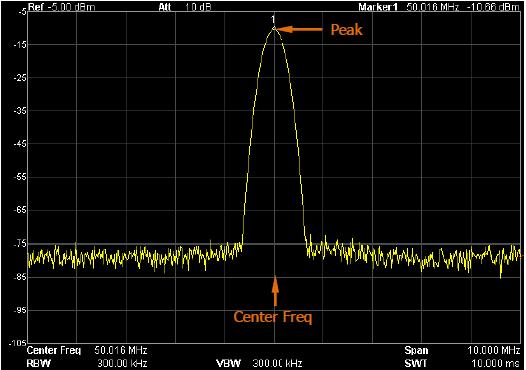Click the orange arrow pointing at the peak
526x370 pixels.
(x=299, y=30)
